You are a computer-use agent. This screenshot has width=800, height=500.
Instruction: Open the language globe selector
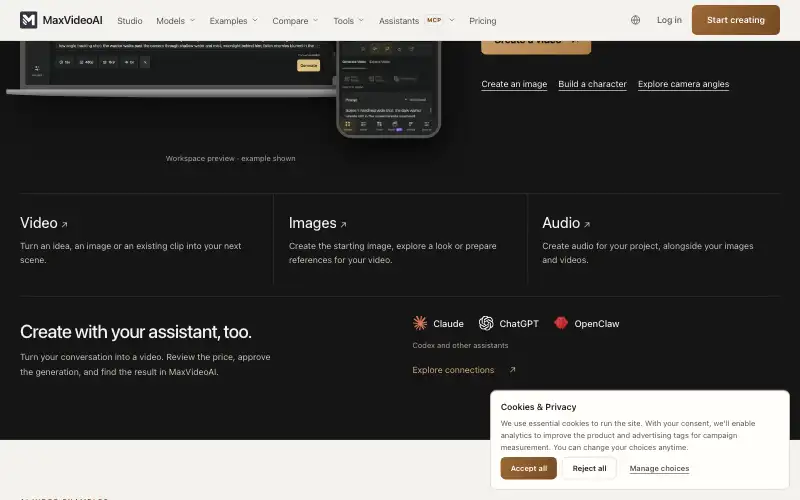tap(635, 20)
